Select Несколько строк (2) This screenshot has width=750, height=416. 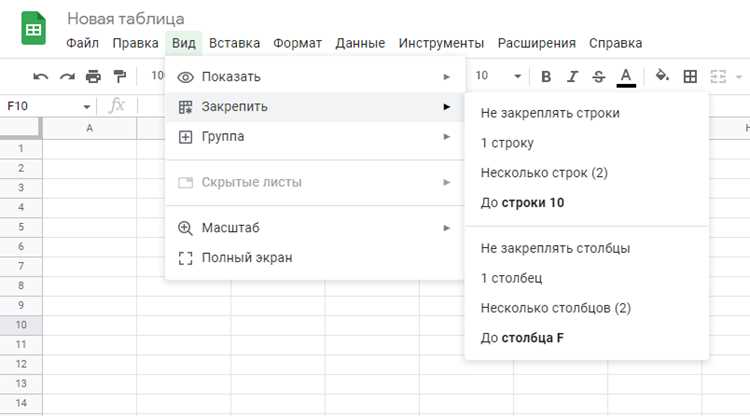(x=586, y=173)
